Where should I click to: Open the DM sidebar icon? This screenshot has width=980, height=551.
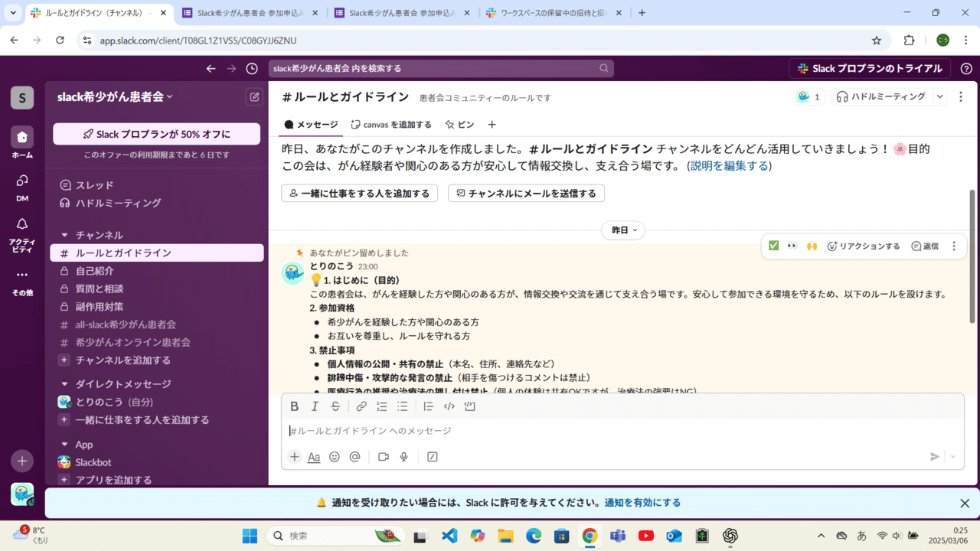(22, 181)
